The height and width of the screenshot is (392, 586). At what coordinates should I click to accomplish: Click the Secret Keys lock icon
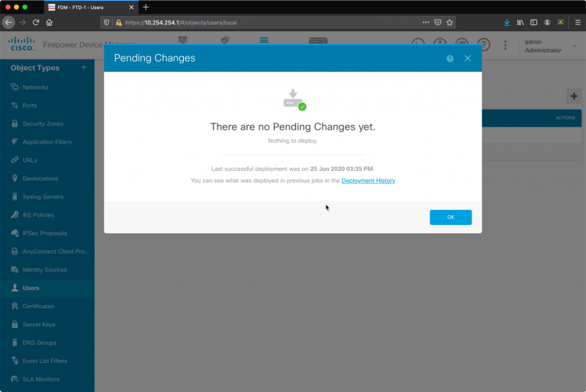click(x=14, y=324)
